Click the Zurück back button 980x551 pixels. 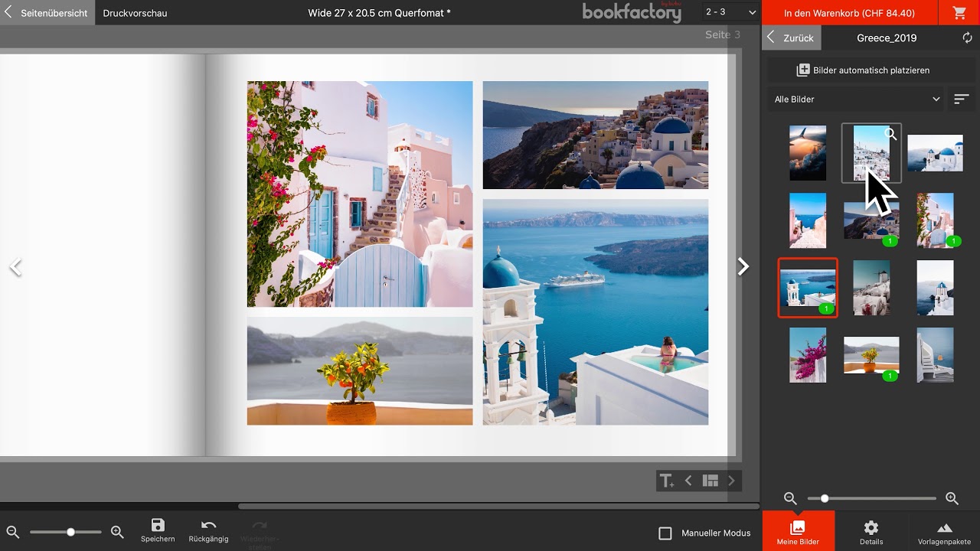tap(792, 37)
